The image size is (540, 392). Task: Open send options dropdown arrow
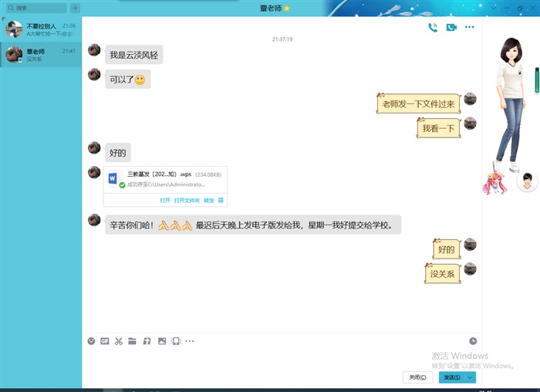(x=470, y=377)
